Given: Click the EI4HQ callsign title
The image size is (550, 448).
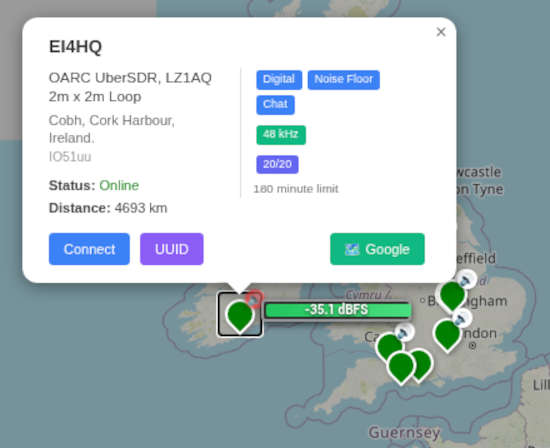Looking at the screenshot, I should [x=75, y=47].
